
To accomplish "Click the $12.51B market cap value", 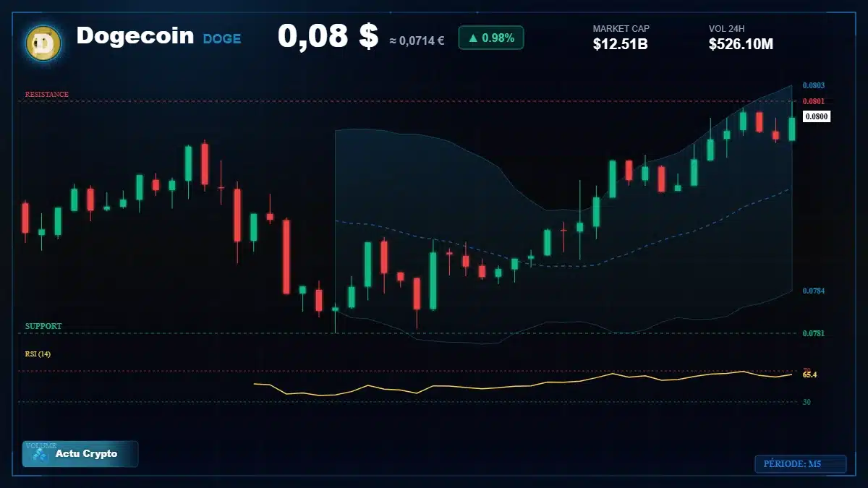I will 620,44.
